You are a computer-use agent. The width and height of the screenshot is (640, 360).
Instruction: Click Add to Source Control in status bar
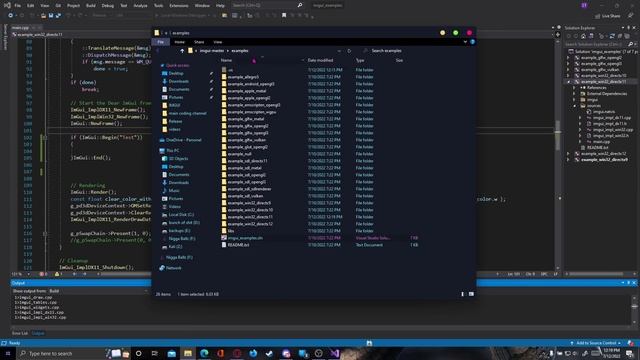click(x=596, y=343)
